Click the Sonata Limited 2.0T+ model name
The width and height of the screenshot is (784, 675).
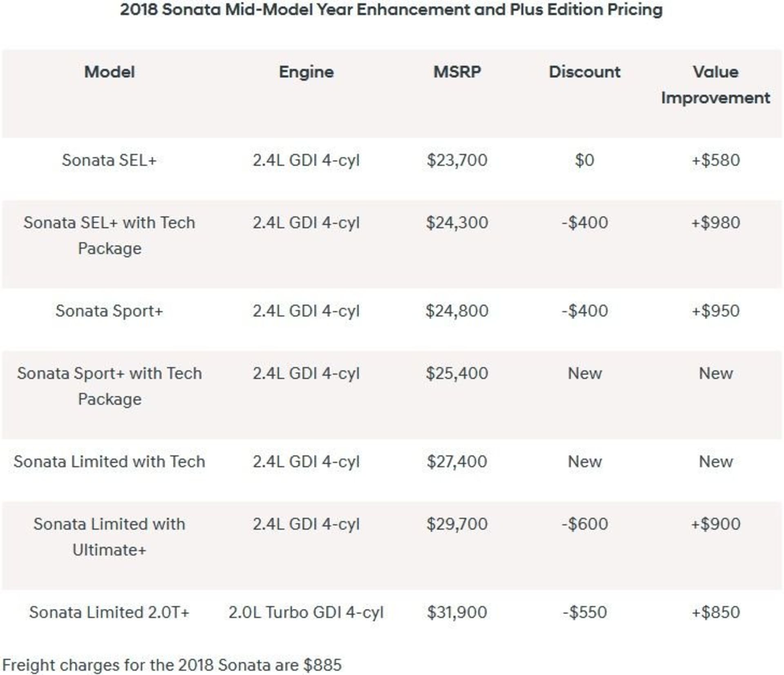click(109, 612)
